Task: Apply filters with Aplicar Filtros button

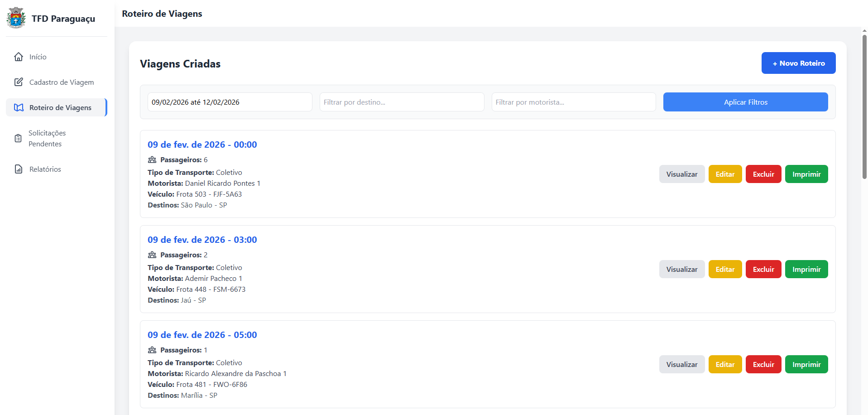Action: (x=745, y=102)
